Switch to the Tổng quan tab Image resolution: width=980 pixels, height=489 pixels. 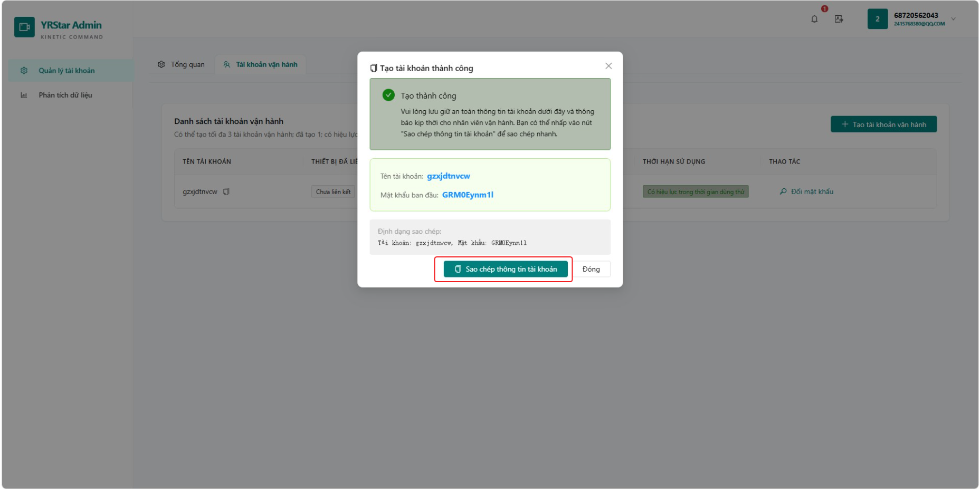pos(181,64)
